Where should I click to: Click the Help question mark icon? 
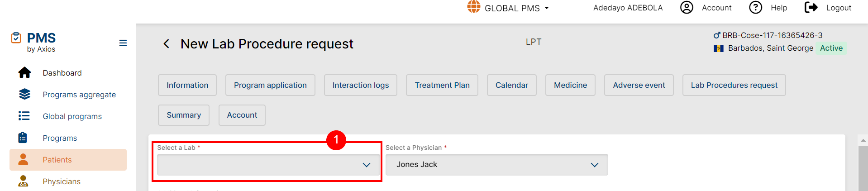pyautogui.click(x=755, y=8)
